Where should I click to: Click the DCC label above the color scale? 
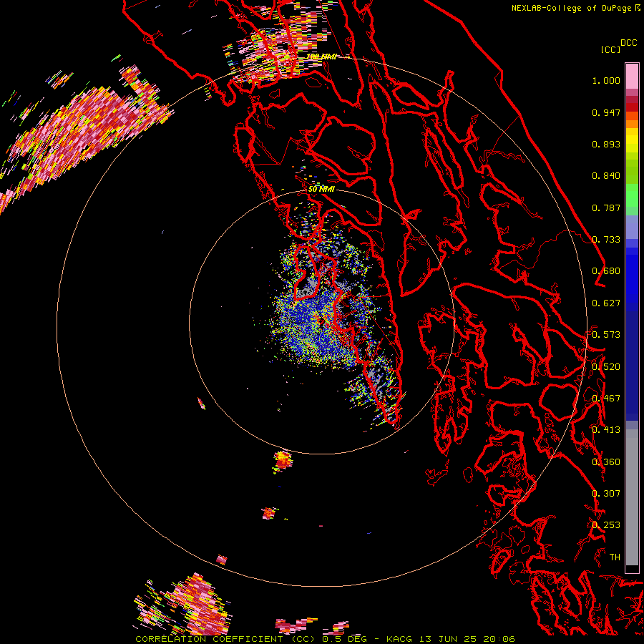click(629, 42)
